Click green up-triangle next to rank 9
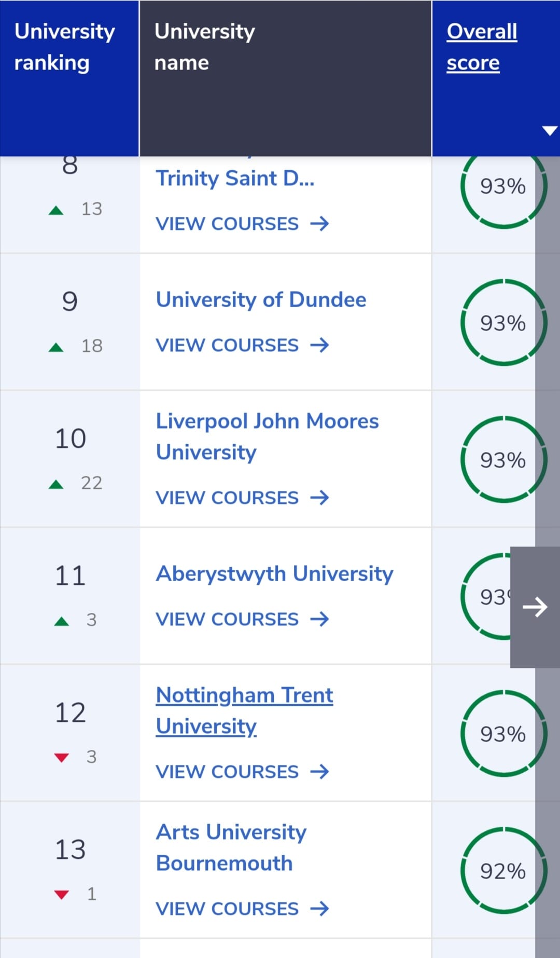This screenshot has height=958, width=560. [x=56, y=347]
